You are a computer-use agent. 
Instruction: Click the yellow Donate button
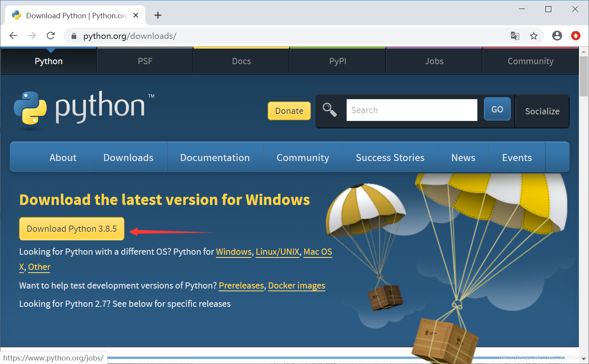pyautogui.click(x=289, y=111)
